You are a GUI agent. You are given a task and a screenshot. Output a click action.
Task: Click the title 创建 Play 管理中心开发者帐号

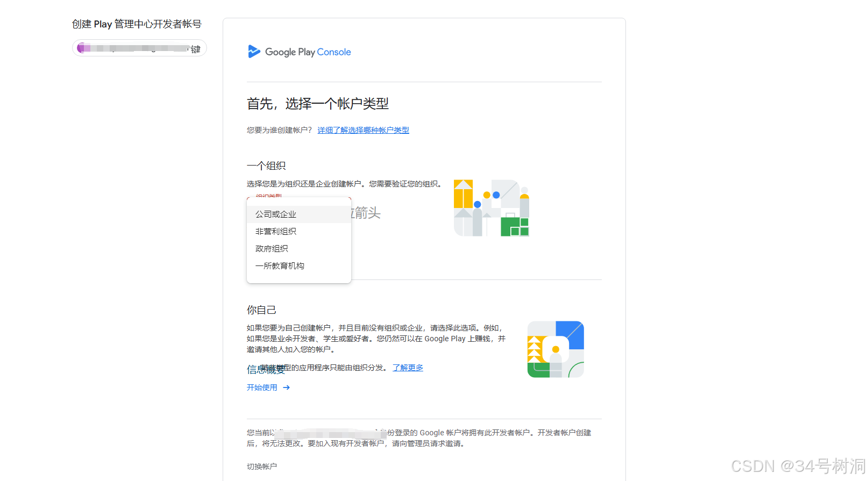tap(137, 24)
